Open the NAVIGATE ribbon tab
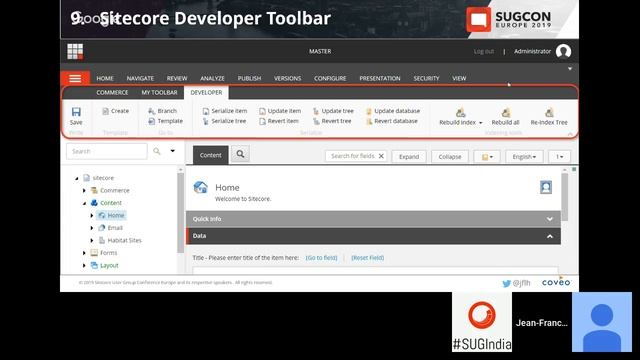The height and width of the screenshot is (360, 640). pos(140,78)
